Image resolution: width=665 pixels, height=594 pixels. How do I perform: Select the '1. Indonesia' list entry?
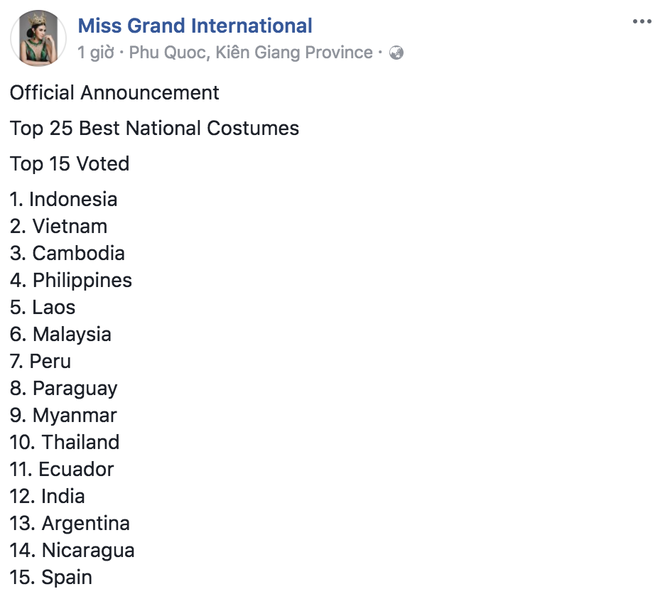[x=64, y=199]
